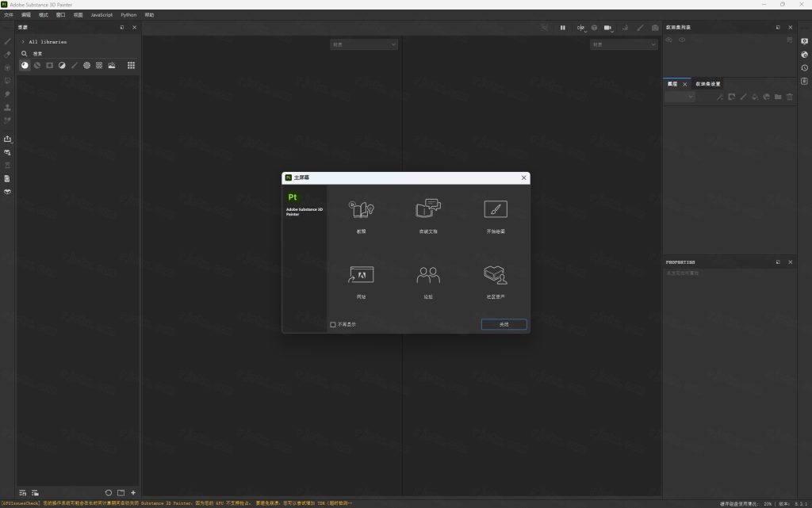Click the document log icon in left toolbar

click(7, 178)
